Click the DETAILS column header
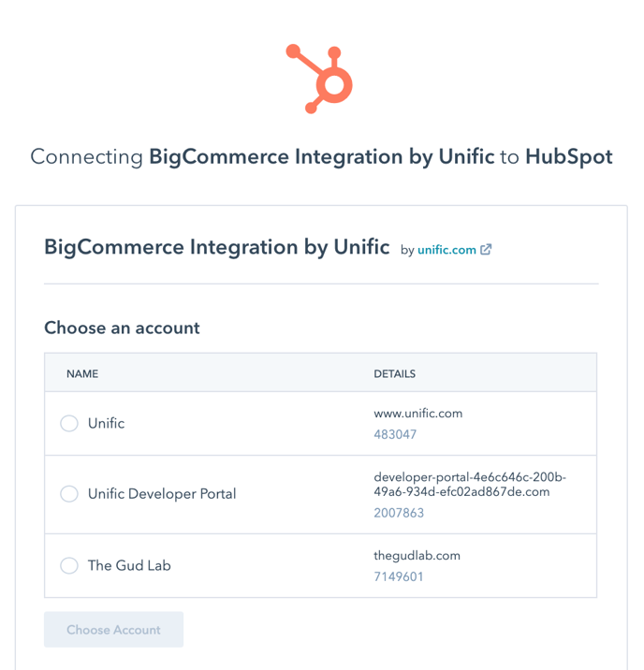 coord(394,374)
